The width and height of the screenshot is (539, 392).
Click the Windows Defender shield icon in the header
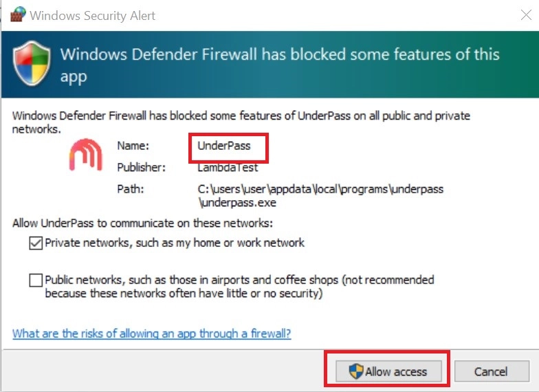click(x=31, y=63)
